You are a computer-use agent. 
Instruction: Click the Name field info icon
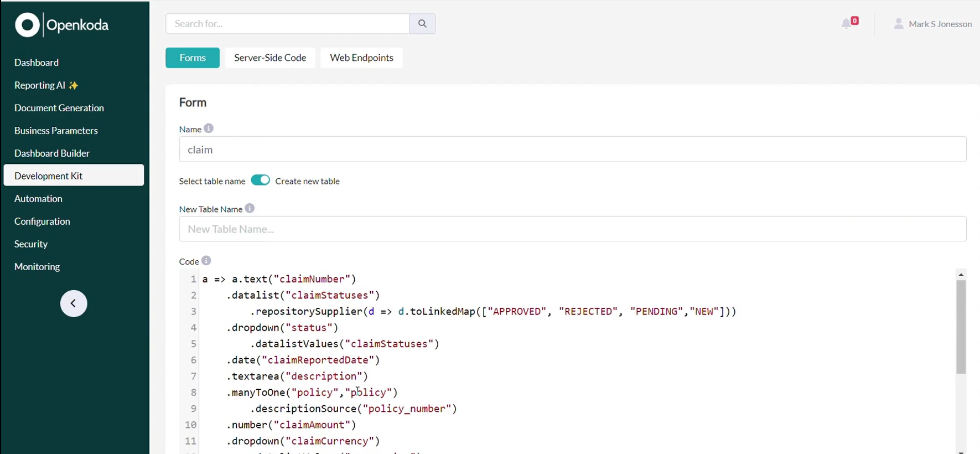(x=209, y=128)
